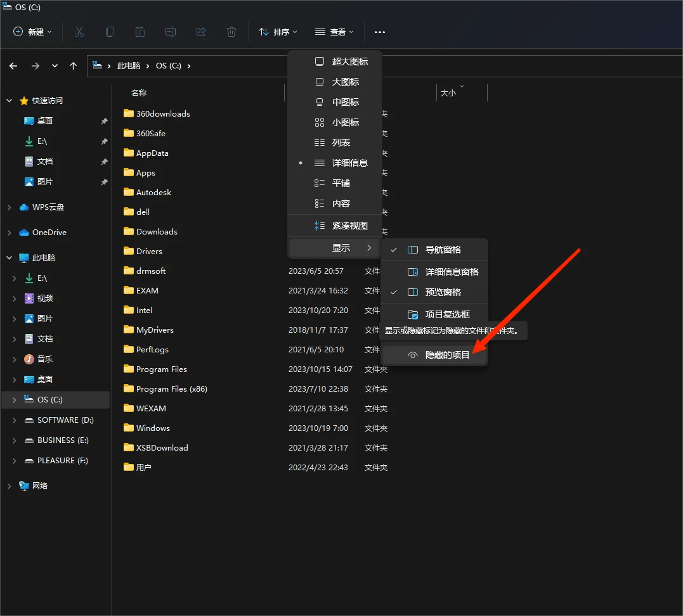
Task: Select 内容 content view option
Action: [335, 203]
